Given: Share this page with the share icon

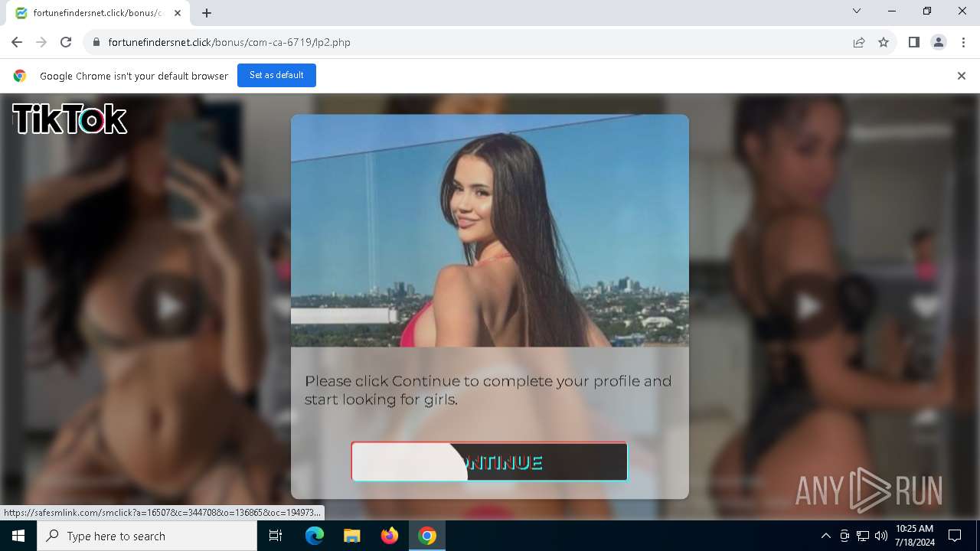Looking at the screenshot, I should click(x=859, y=42).
